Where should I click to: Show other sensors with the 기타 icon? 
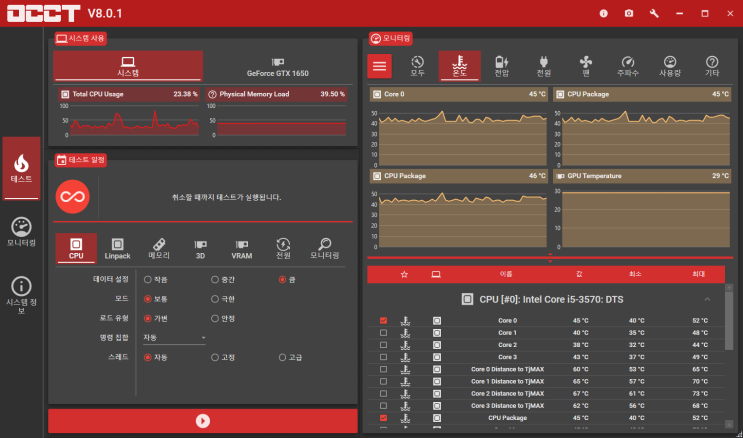coord(712,66)
